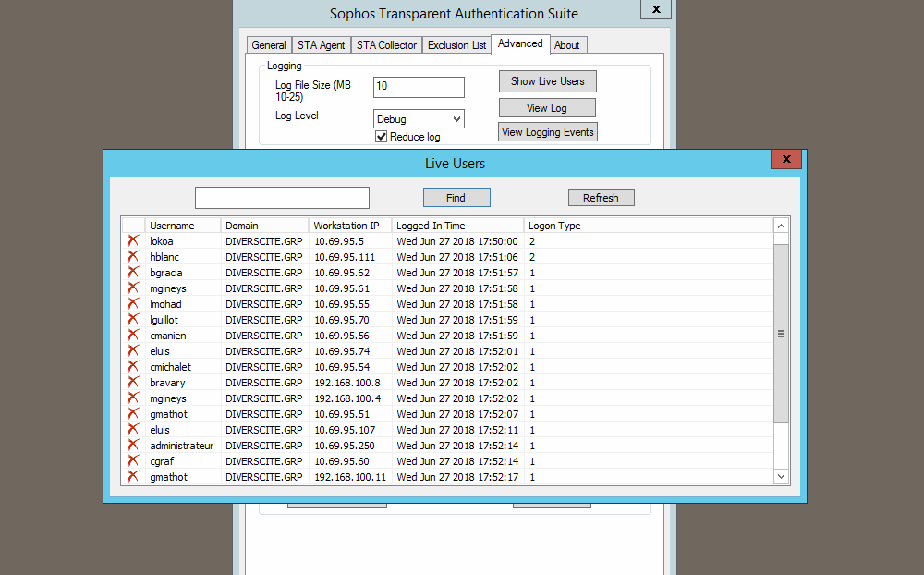
Task: Click the time Wed Jun 27 2018 17:51:57
Action: pyautogui.click(x=457, y=273)
